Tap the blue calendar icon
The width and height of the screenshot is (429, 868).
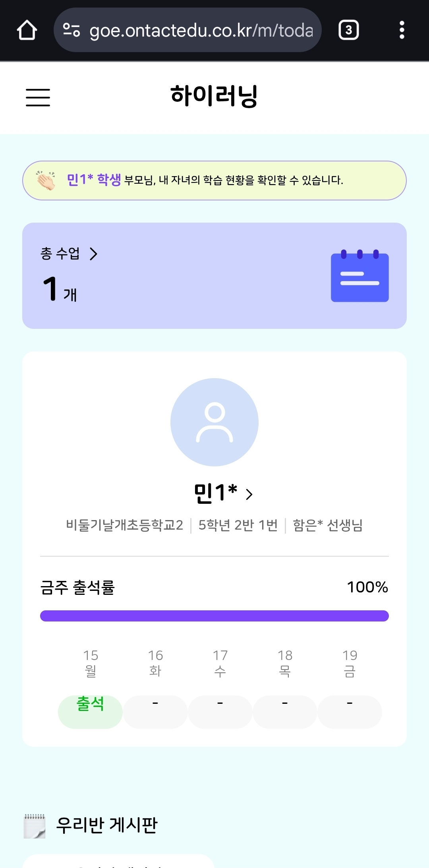(359, 276)
